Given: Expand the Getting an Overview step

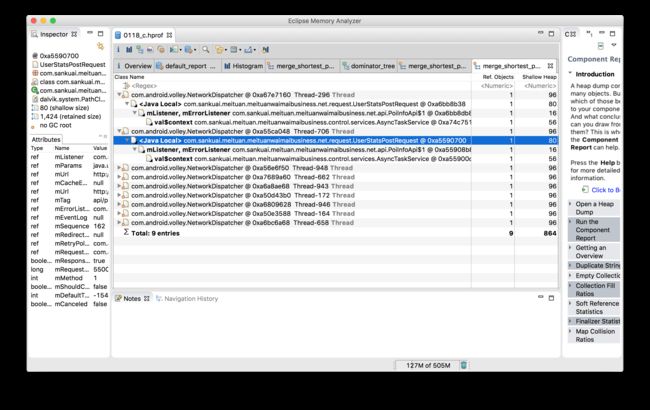Looking at the screenshot, I should [x=570, y=247].
